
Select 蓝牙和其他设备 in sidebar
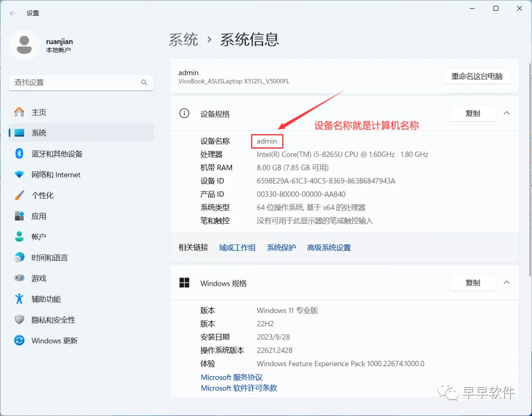pyautogui.click(x=81, y=153)
